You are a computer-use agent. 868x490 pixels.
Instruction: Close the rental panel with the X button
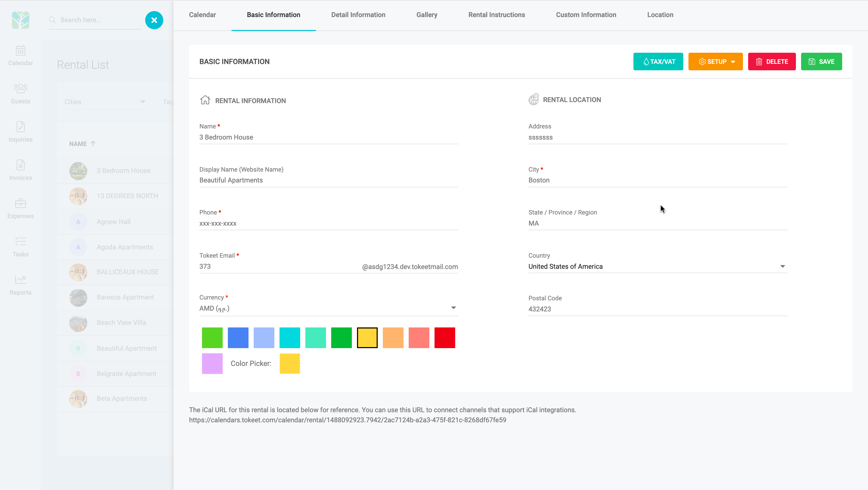pos(154,20)
